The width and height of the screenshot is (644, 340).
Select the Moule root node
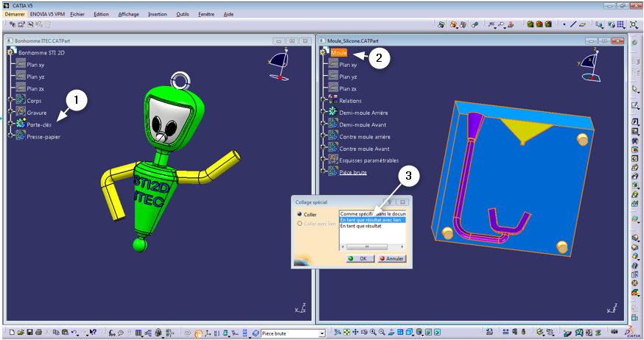click(x=339, y=52)
